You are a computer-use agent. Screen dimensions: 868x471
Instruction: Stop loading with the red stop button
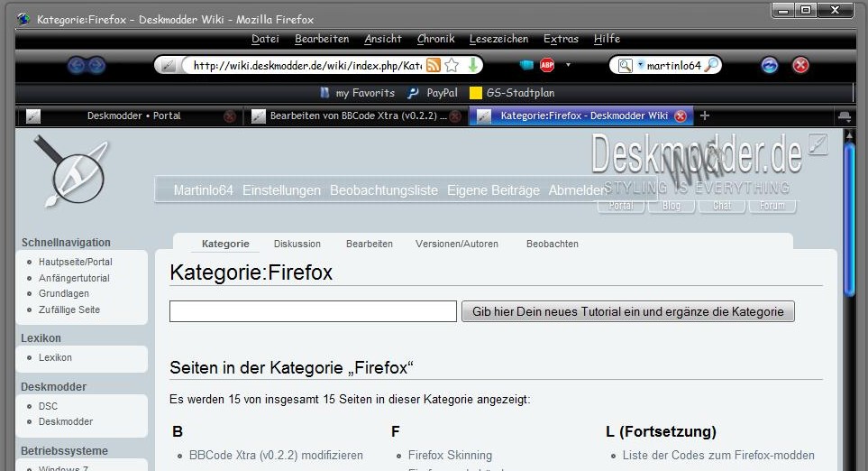[800, 65]
